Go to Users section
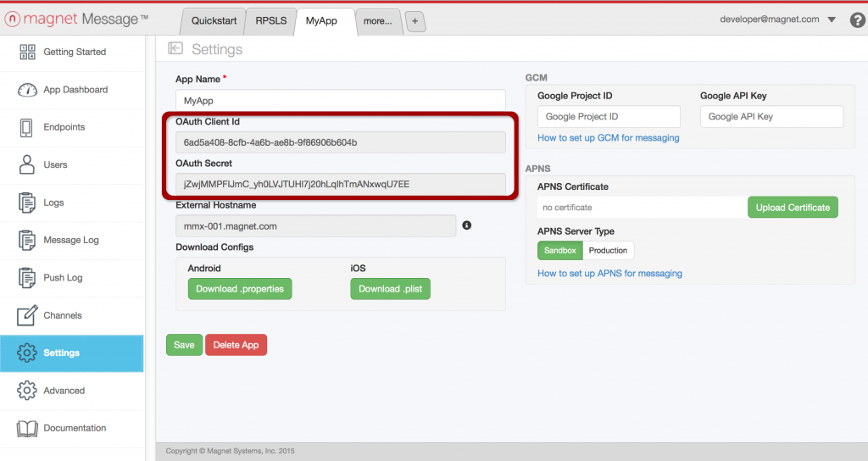The height and width of the screenshot is (461, 868). point(72,165)
